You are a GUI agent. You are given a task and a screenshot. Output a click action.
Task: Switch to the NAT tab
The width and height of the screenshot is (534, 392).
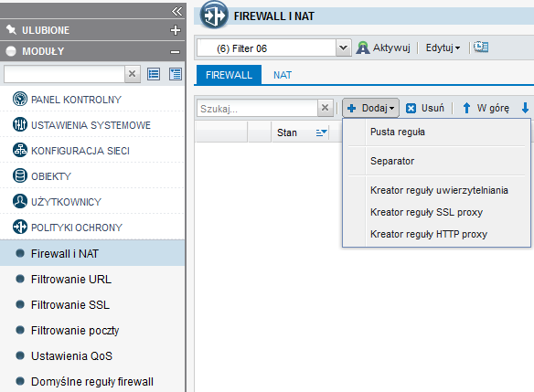pyautogui.click(x=283, y=75)
